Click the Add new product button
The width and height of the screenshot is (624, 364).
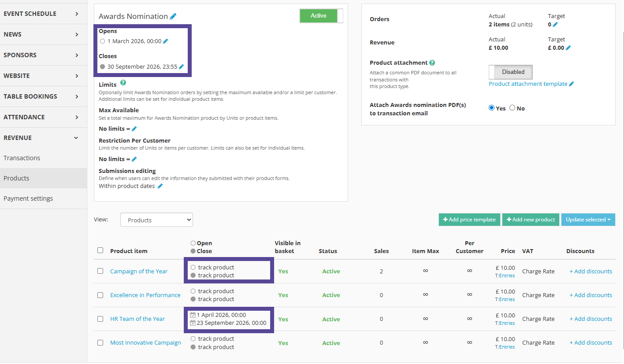coord(531,220)
